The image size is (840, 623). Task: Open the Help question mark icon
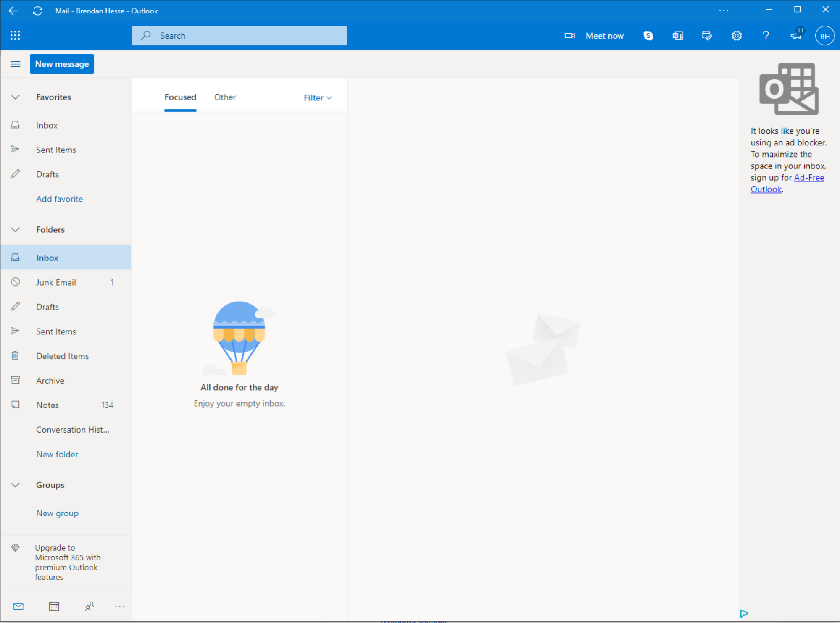(766, 36)
